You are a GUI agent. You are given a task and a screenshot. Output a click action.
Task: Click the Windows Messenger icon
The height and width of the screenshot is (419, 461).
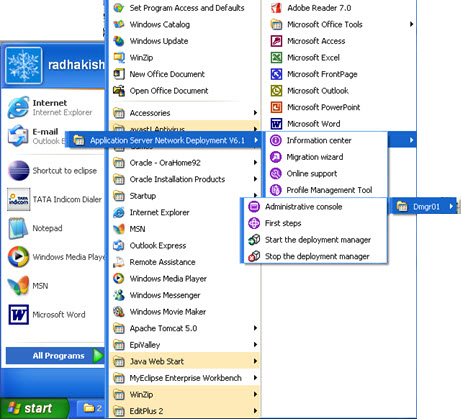[x=119, y=295]
